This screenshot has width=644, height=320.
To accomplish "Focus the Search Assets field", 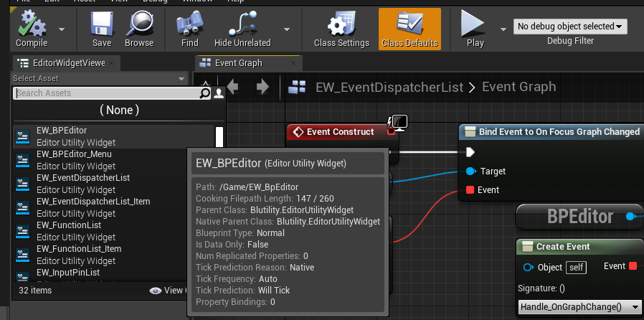I will tap(107, 93).
